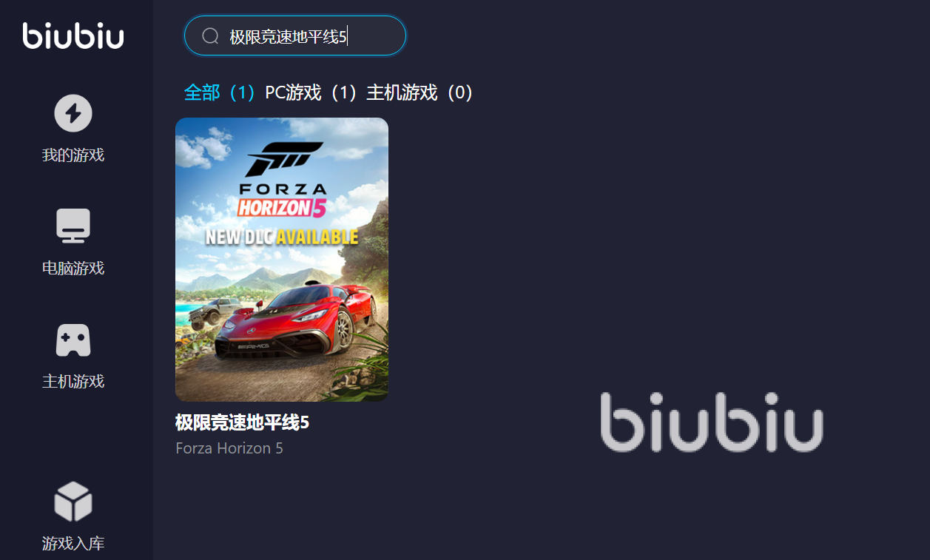Click the bold 极限竞速地平线5 game title
Image resolution: width=930 pixels, height=560 pixels.
click(242, 422)
